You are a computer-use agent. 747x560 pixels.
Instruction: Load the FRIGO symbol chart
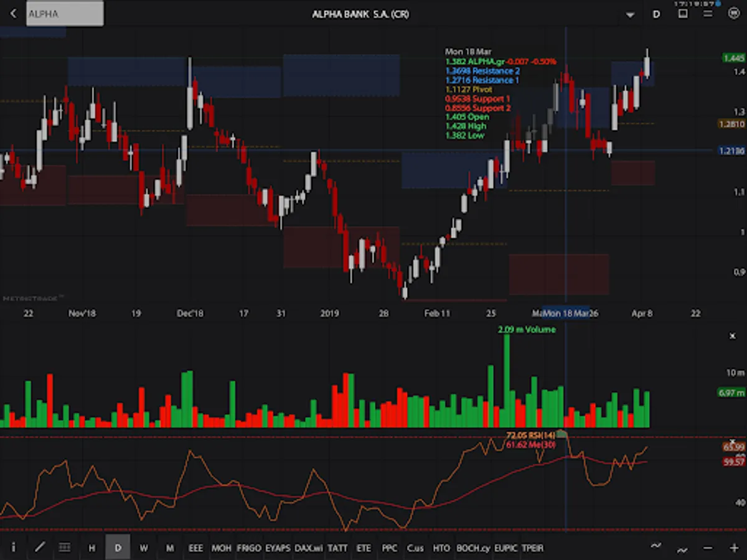click(248, 548)
